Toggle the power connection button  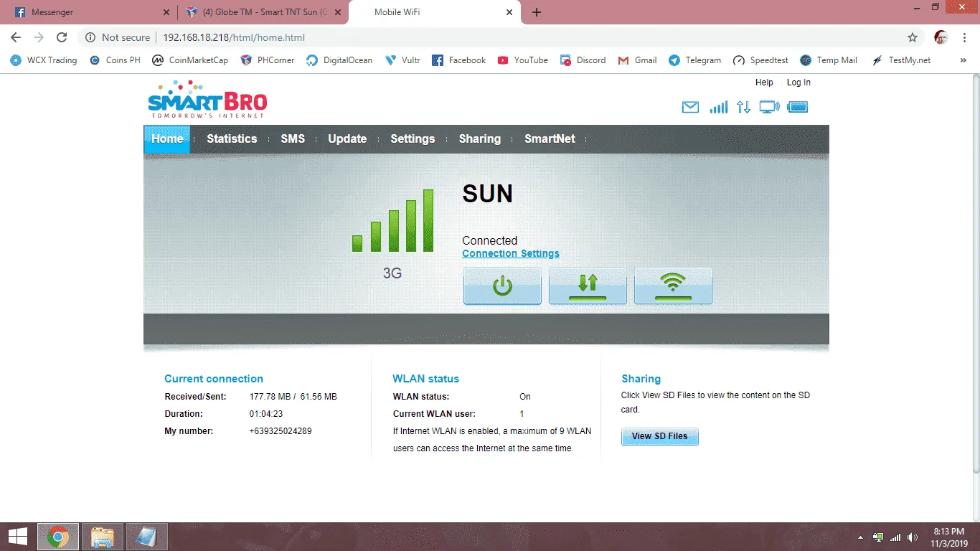[502, 286]
